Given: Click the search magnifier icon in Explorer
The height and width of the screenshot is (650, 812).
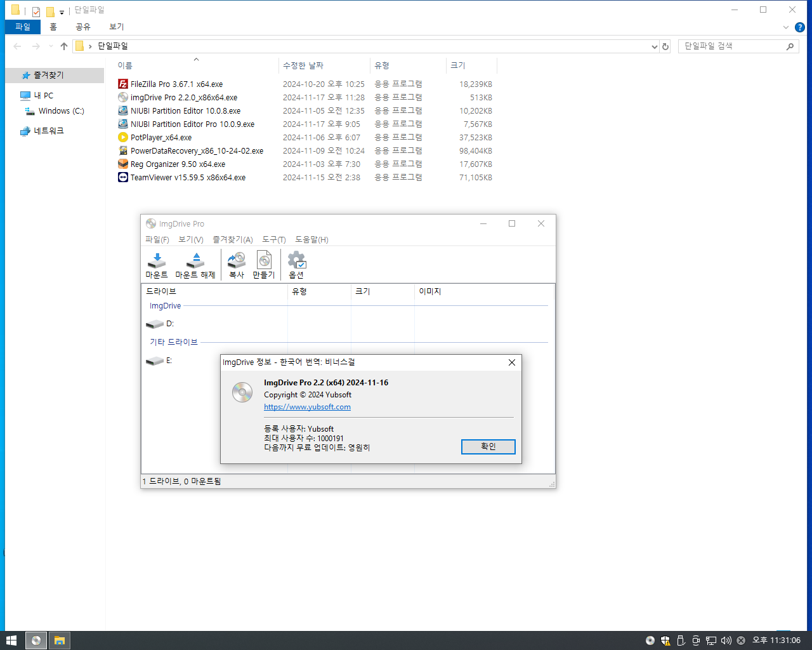Looking at the screenshot, I should pos(790,46).
